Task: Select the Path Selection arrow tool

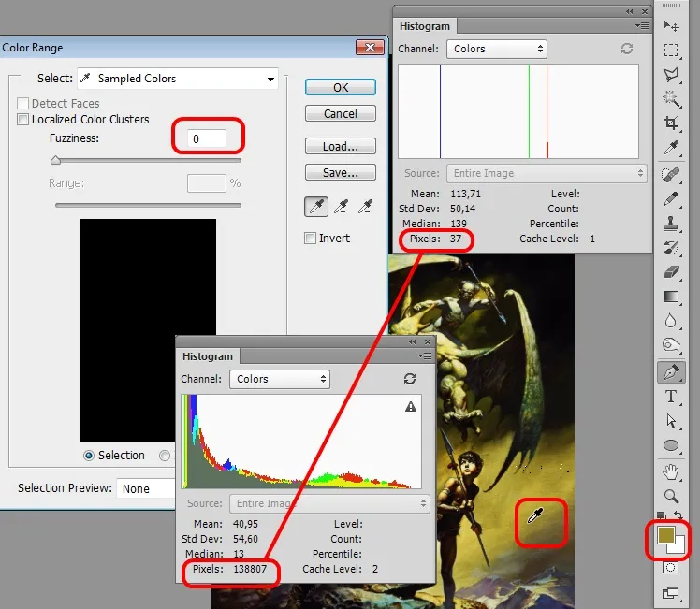Action: tap(671, 421)
